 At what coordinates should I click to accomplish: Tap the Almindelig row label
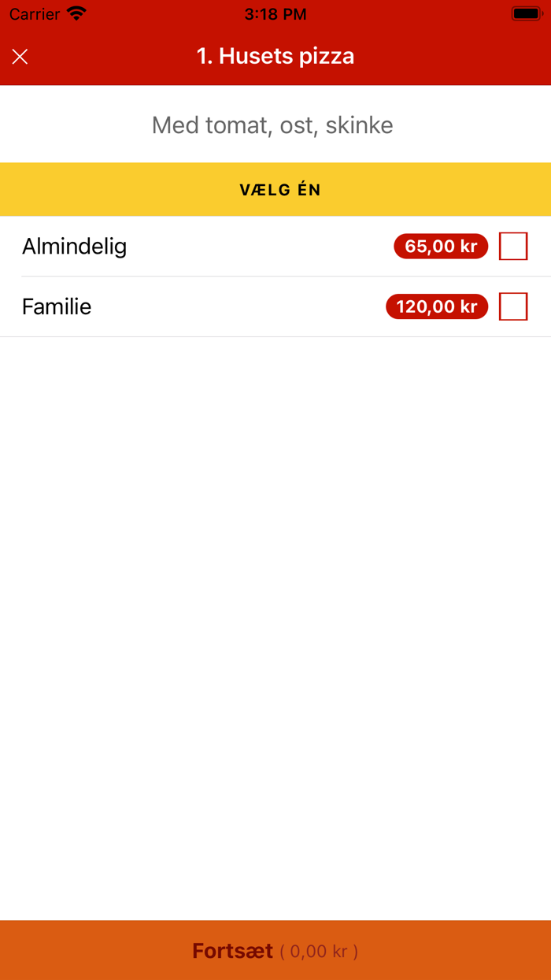74,246
